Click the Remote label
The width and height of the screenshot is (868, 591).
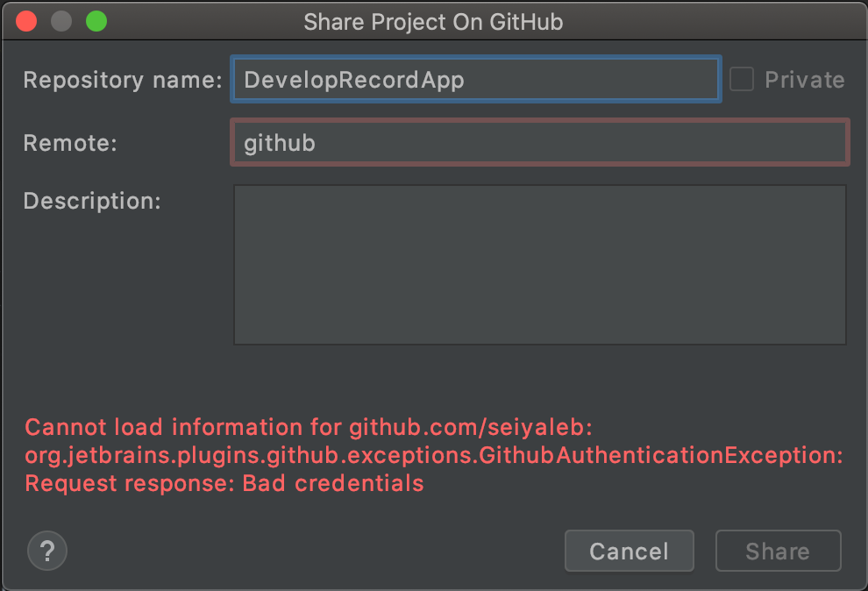coord(70,143)
